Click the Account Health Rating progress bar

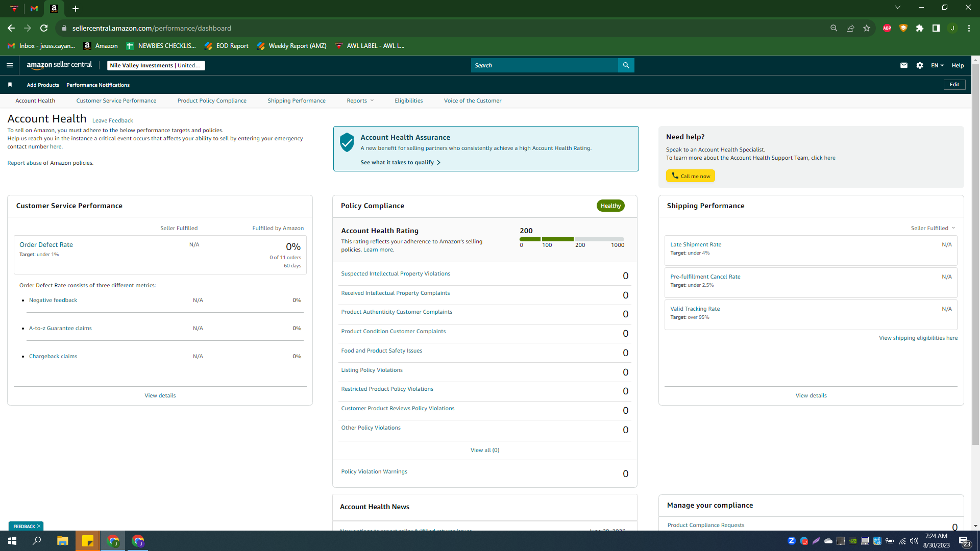coord(572,239)
